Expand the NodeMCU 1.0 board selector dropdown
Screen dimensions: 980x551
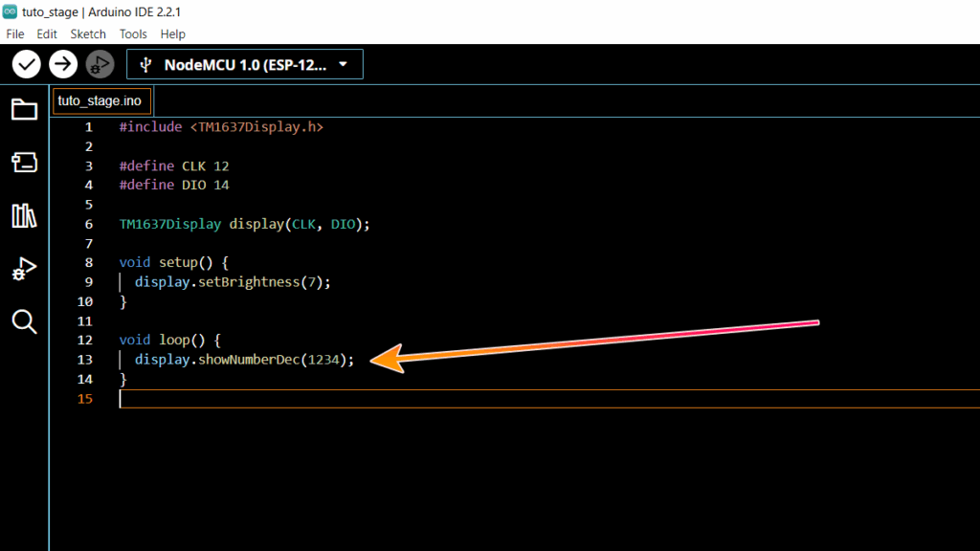pos(244,64)
